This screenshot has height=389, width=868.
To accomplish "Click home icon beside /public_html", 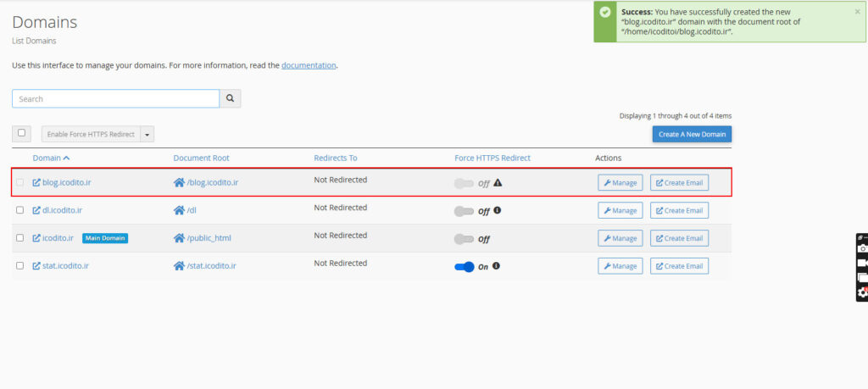I will (x=179, y=238).
